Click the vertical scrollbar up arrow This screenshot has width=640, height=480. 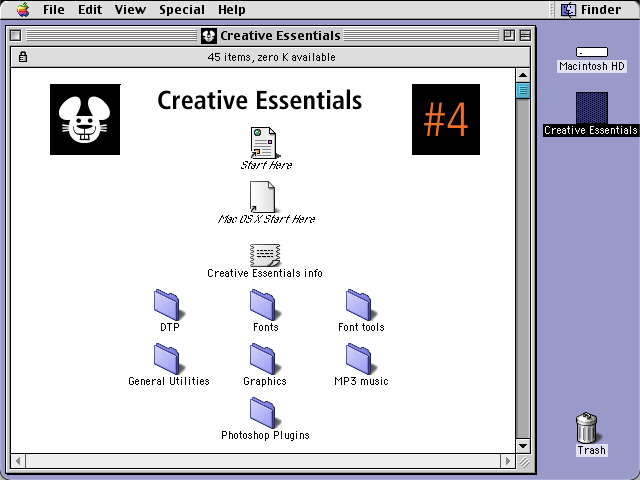[523, 75]
